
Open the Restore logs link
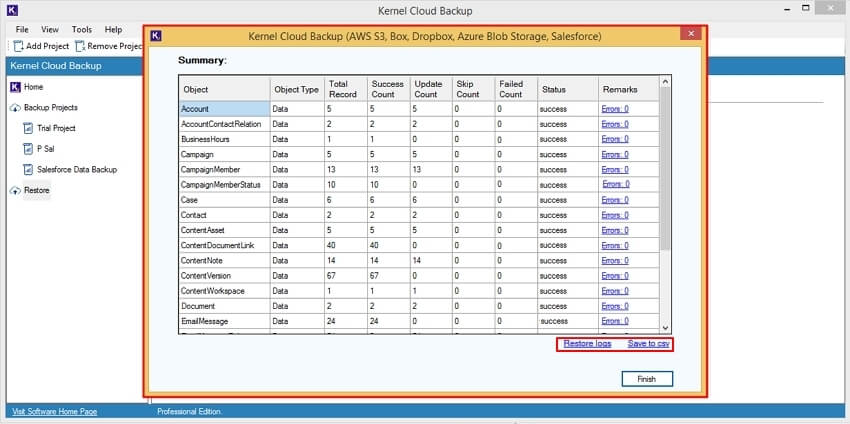pos(587,344)
